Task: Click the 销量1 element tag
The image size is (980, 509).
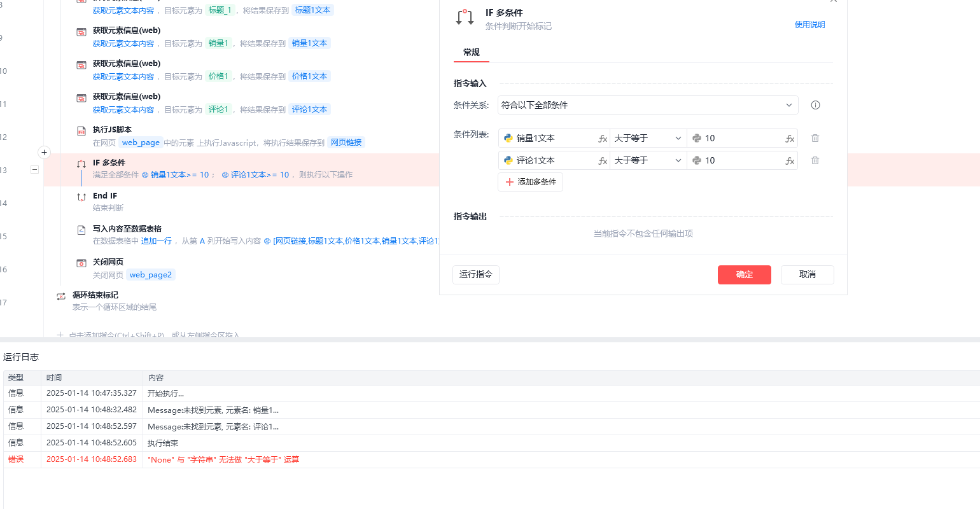Action: [218, 43]
